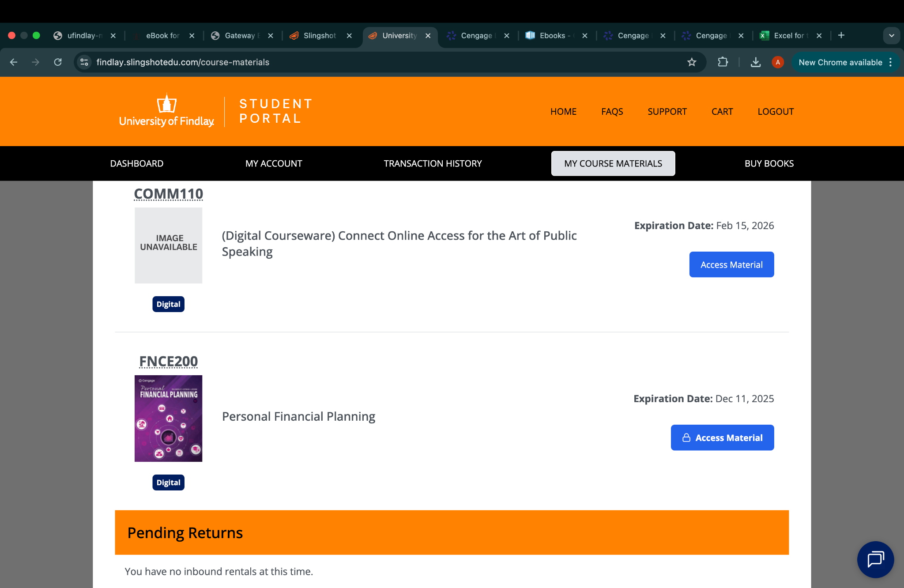The image size is (904, 588).
Task: Click Access Material for COMM110 courseware
Action: [x=731, y=264]
